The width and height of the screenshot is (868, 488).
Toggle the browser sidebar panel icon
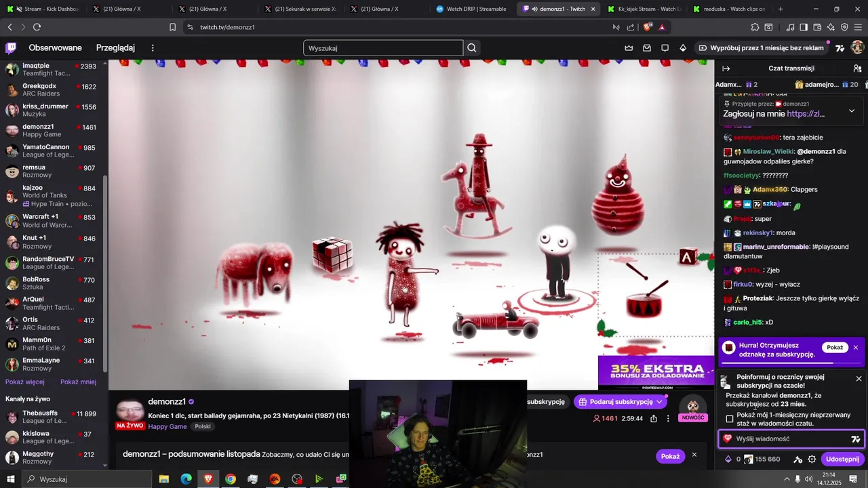(x=804, y=27)
